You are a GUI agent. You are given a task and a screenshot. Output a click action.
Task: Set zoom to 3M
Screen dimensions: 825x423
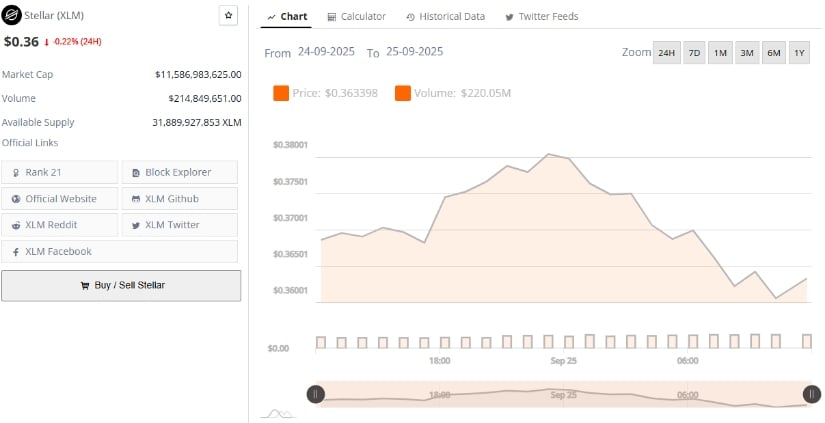click(x=747, y=53)
